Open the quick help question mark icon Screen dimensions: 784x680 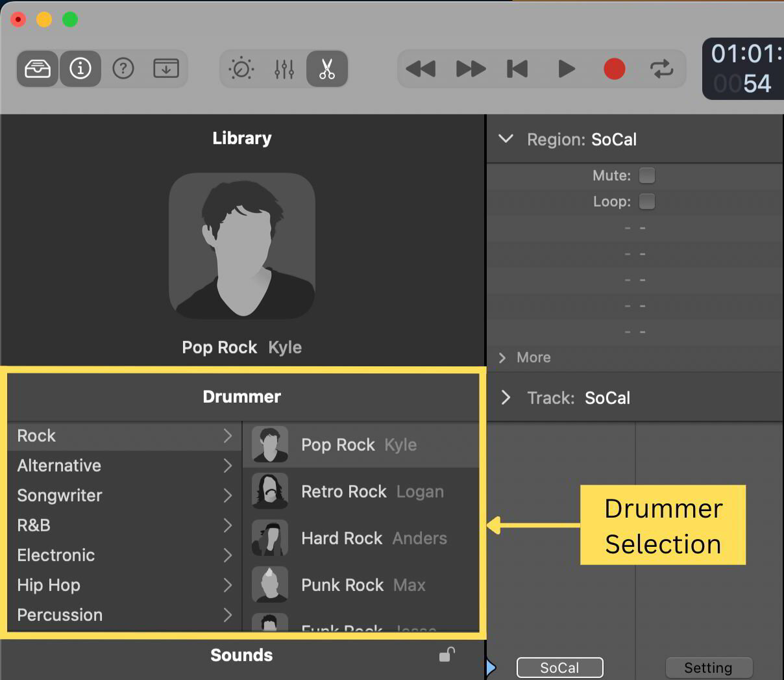[123, 68]
